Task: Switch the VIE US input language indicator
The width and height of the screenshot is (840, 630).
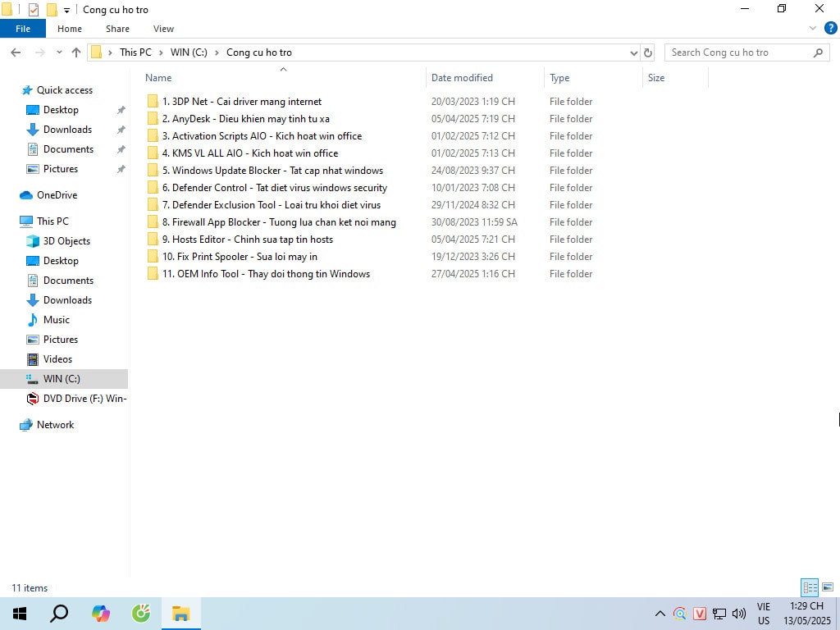Action: point(764,614)
